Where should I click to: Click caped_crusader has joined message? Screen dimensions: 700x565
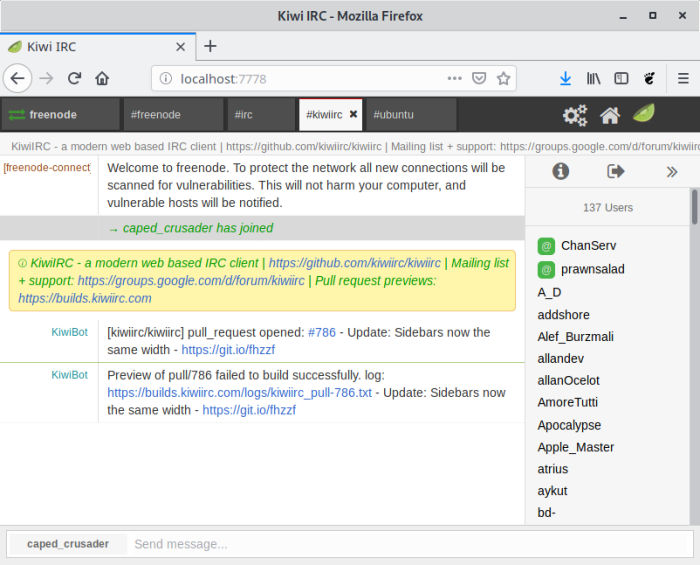click(x=197, y=228)
